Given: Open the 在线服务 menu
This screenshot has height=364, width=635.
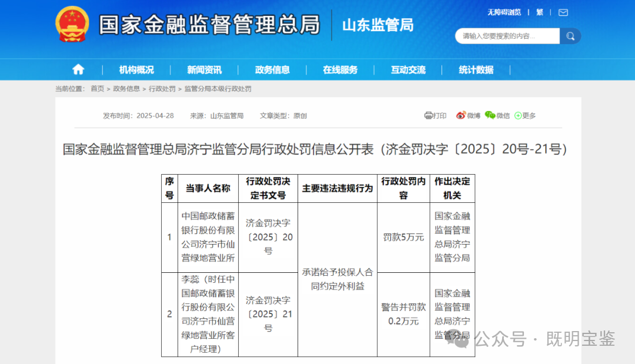Looking at the screenshot, I should (340, 69).
